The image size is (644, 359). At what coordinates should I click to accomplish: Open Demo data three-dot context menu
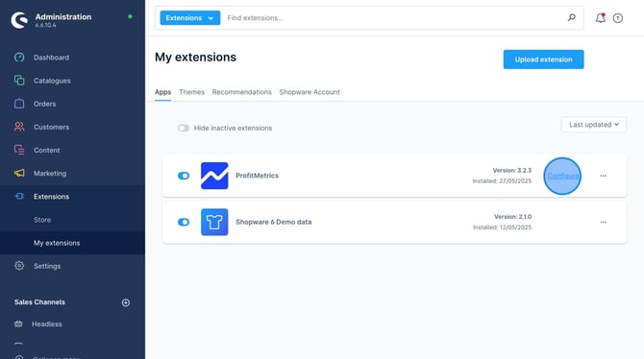click(x=603, y=222)
